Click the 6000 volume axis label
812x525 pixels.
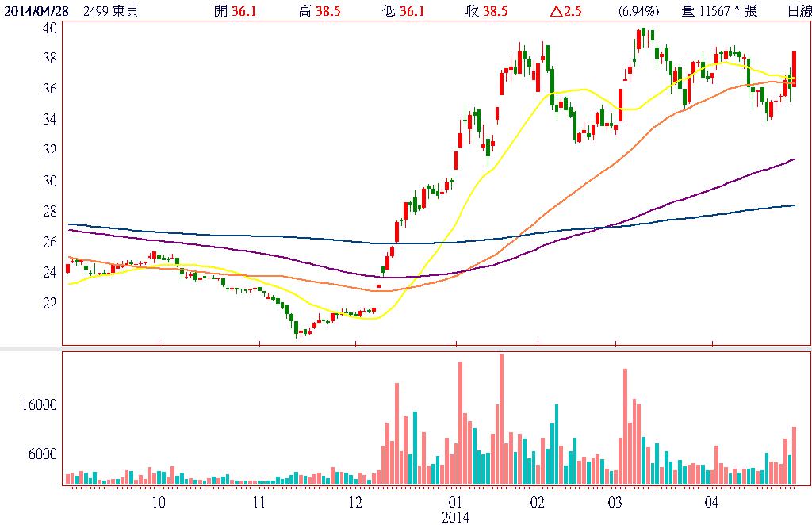43,454
